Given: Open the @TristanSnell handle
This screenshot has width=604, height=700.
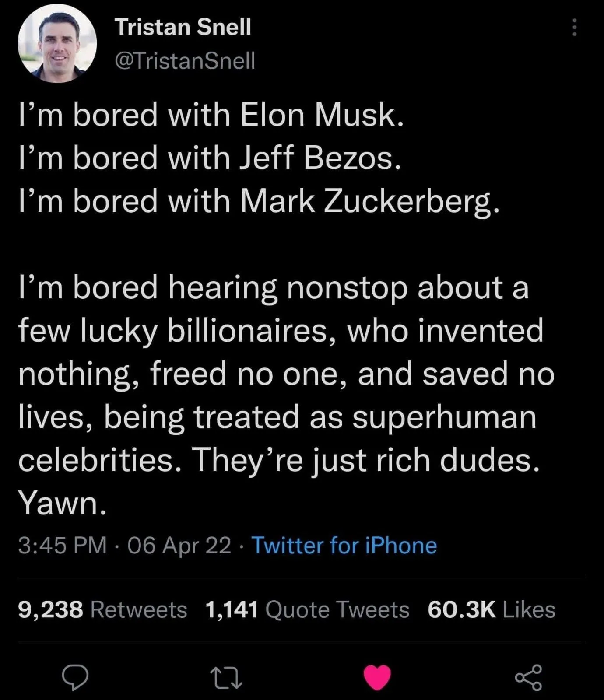Looking at the screenshot, I should point(185,60).
